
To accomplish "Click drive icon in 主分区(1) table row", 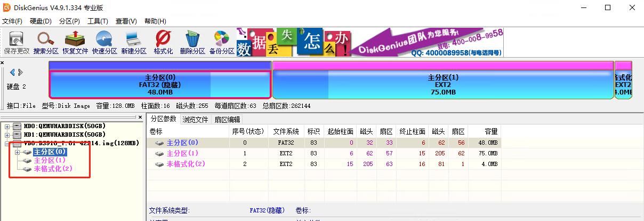I will click(160, 153).
